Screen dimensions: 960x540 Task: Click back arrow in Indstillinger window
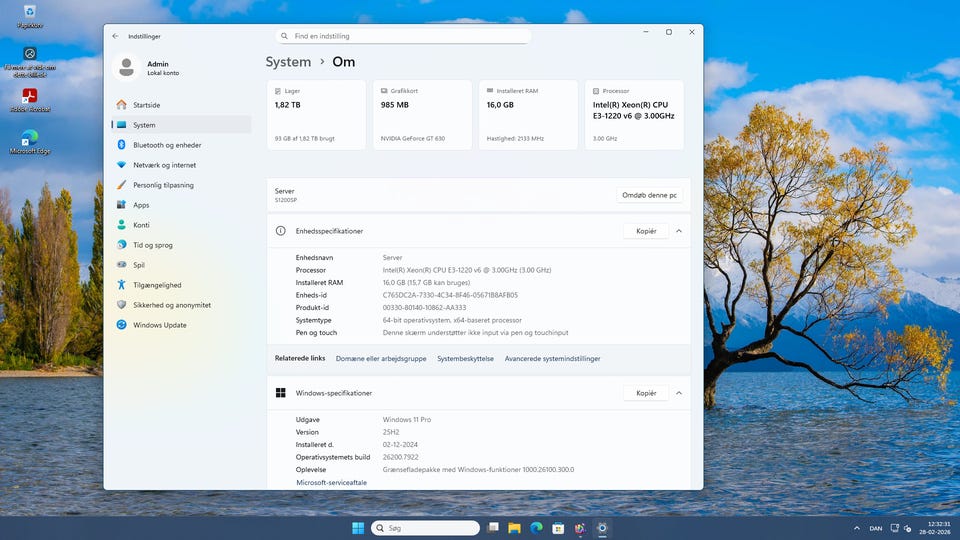pos(115,36)
